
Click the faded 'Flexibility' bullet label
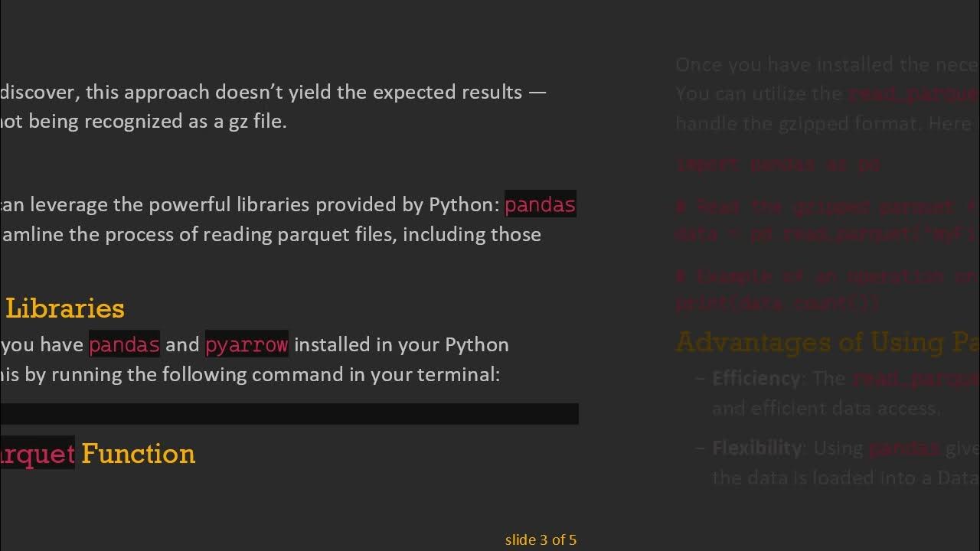pyautogui.click(x=756, y=448)
